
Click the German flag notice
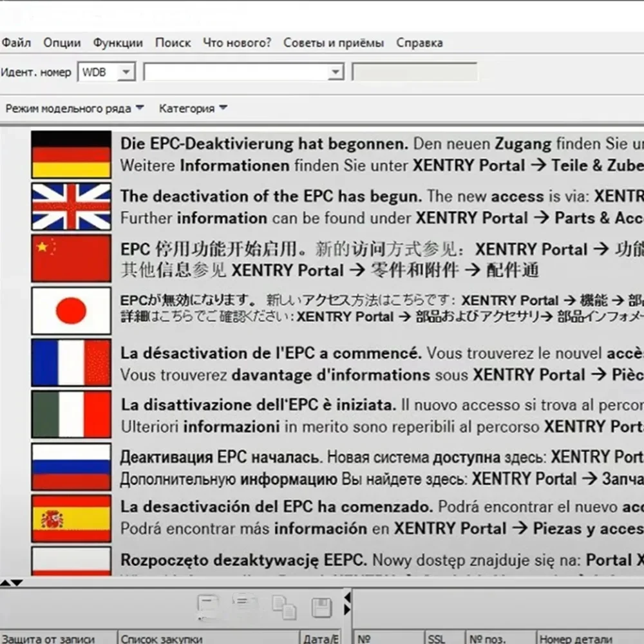71,155
